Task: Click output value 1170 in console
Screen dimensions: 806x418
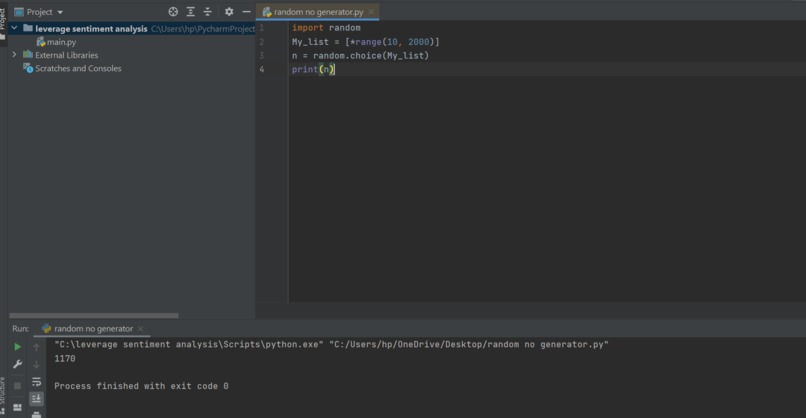Action: coord(65,359)
